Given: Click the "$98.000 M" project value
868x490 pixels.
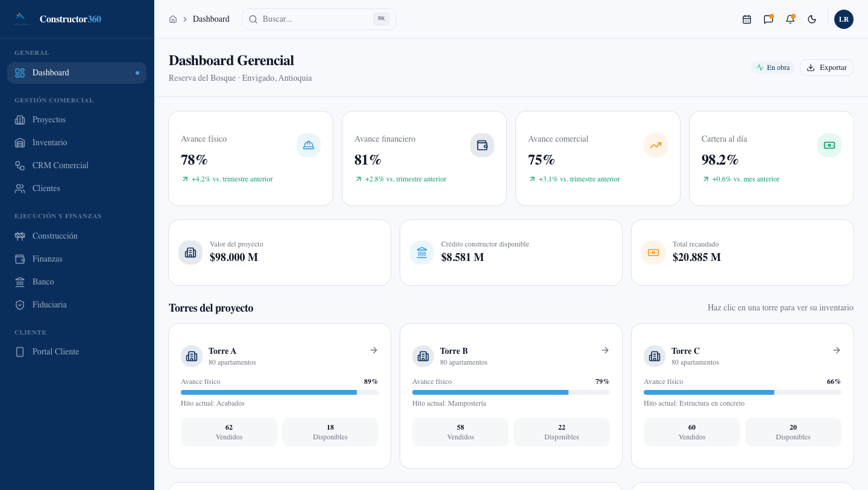Looking at the screenshot, I should coord(234,257).
